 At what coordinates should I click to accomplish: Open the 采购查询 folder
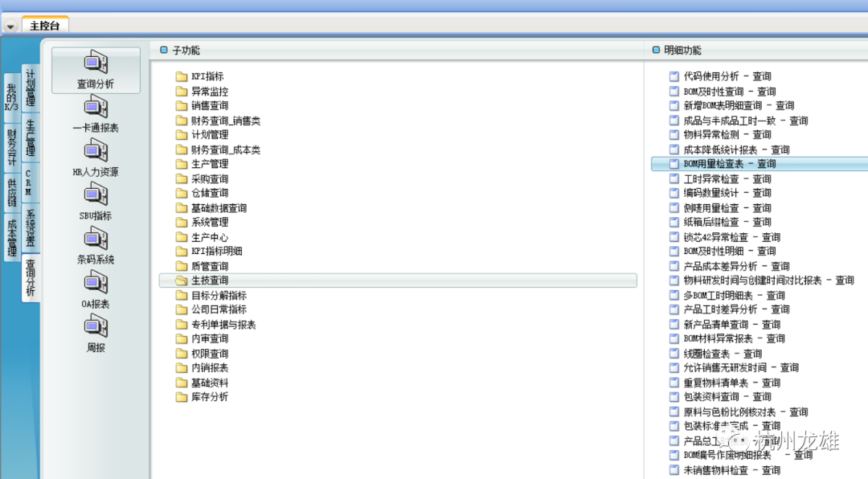pyautogui.click(x=210, y=178)
